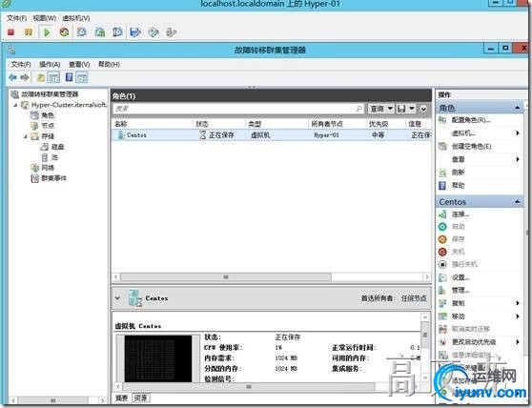The height and width of the screenshot is (408, 532).
Task: Select the 故障转移群集管理器 root tree node
Action: point(50,94)
